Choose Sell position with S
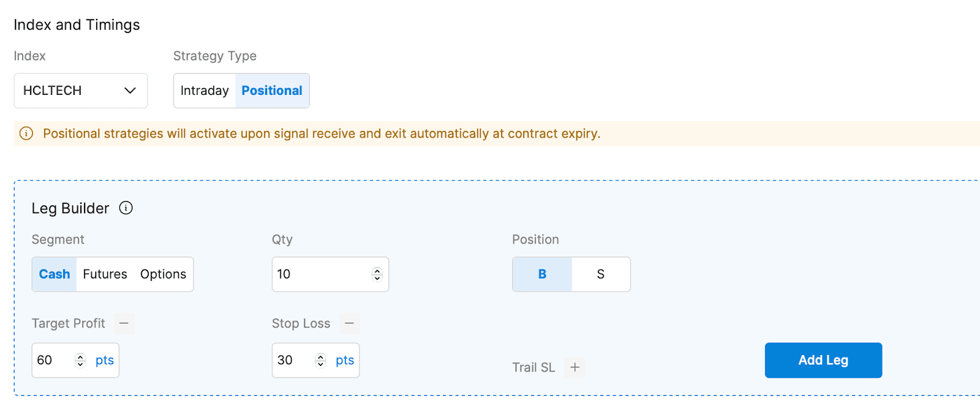This screenshot has height=407, width=980. point(600,274)
